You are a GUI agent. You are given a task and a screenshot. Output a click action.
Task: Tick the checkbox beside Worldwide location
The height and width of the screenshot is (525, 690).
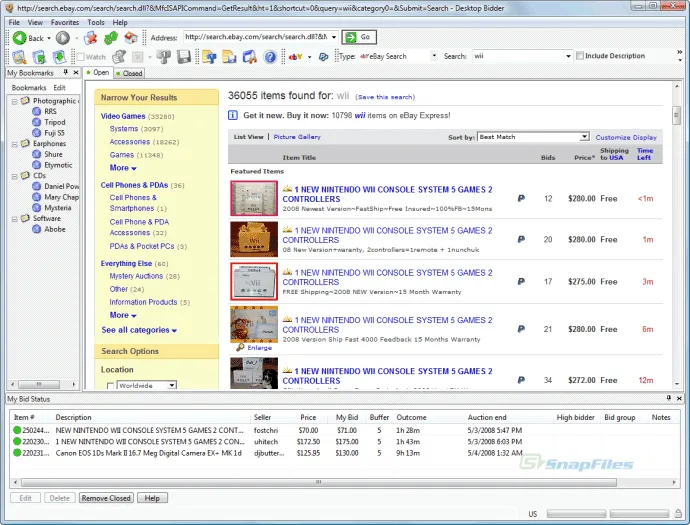tap(110, 385)
